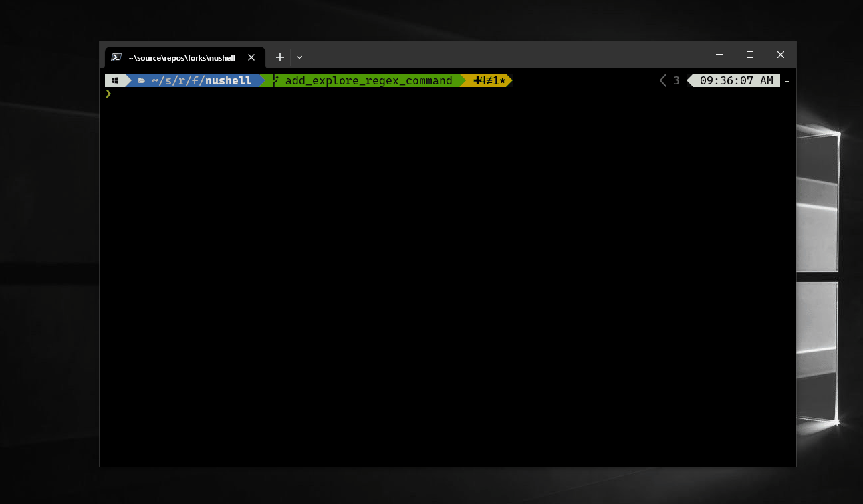Close the nushell tab with its X
Image resolution: width=863 pixels, height=504 pixels.
click(x=251, y=57)
